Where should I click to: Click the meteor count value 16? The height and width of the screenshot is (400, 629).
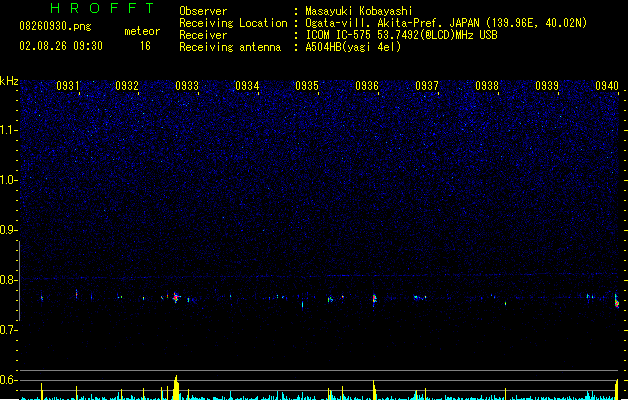click(x=146, y=46)
